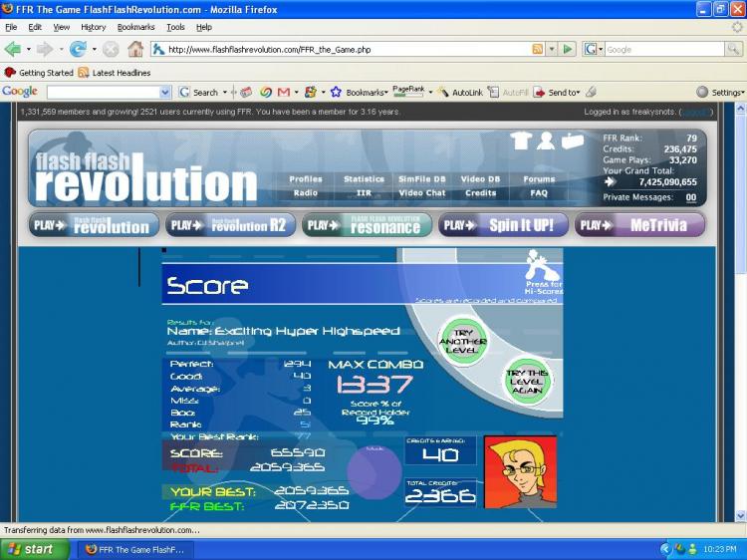This screenshot has height=560, width=747.
Task: Click the T-shirt icon in site header
Action: (x=520, y=140)
